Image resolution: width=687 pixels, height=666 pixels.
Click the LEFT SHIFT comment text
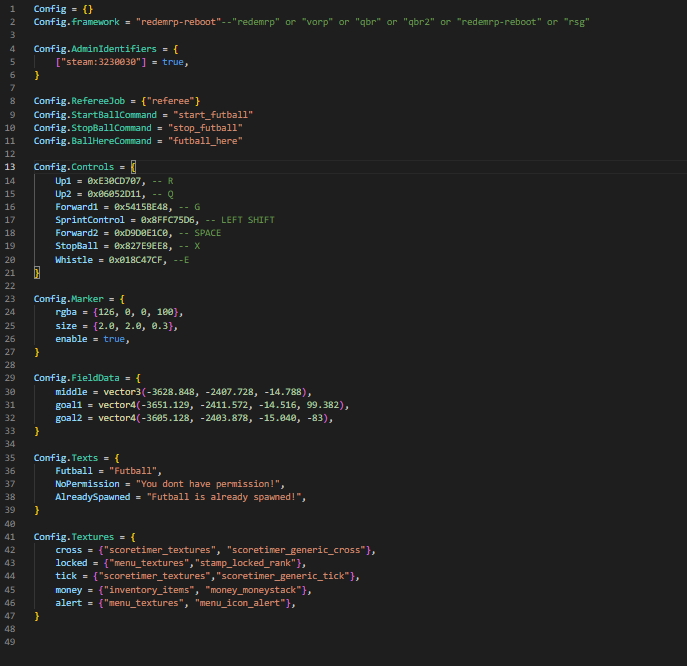[x=247, y=219]
